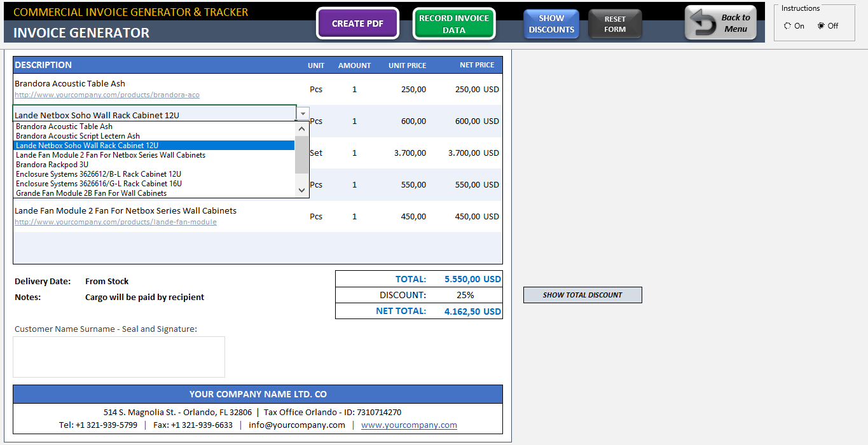Open the lande-fan-module product link
Viewport: 868px width, 445px height.
coord(116,222)
